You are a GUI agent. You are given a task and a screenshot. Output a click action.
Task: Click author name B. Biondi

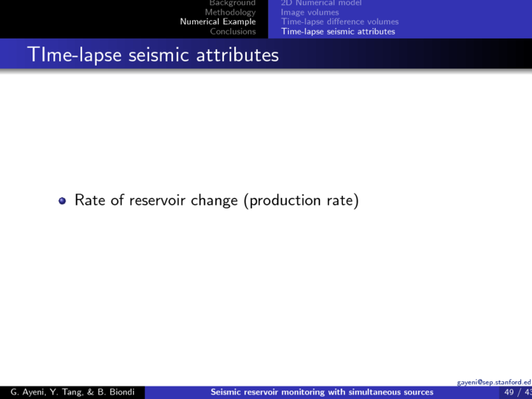point(115,392)
